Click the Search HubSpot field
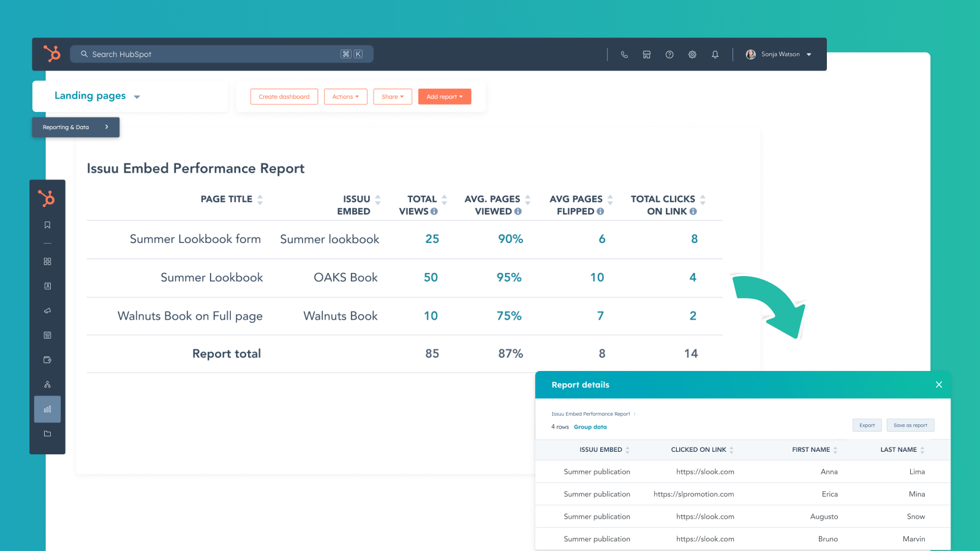This screenshot has width=980, height=551. [x=214, y=54]
